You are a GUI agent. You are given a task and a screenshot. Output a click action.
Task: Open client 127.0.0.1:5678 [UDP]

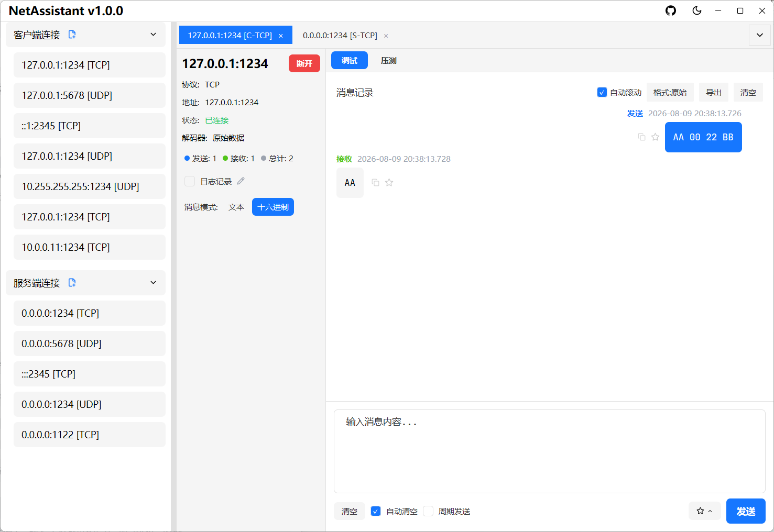(x=90, y=95)
